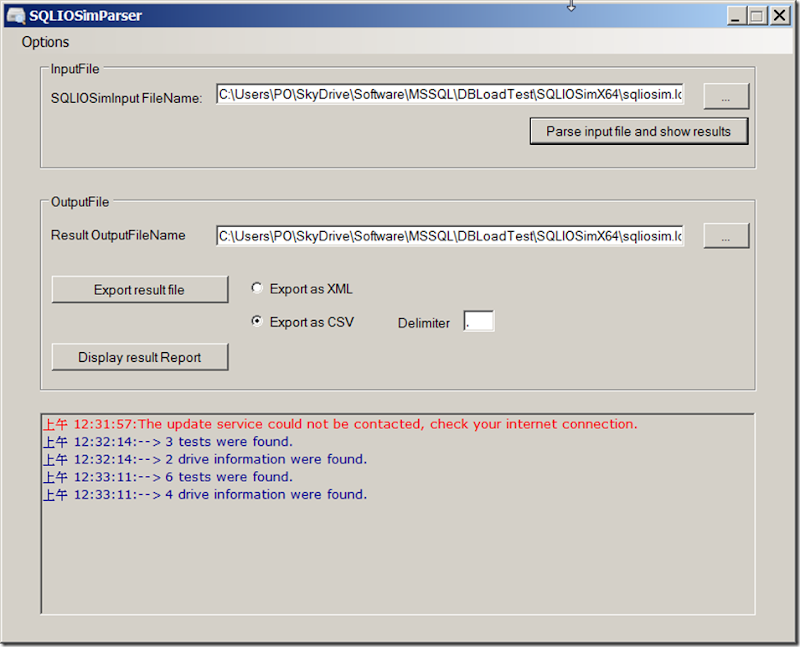Click the 'Result OutputFileName' label
The width and height of the screenshot is (800, 647).
(118, 235)
